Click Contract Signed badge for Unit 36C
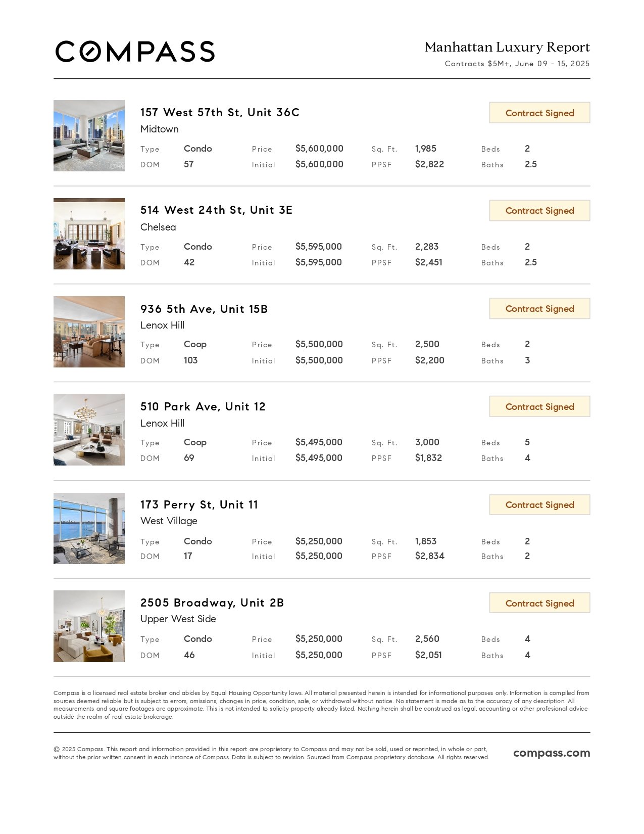 tap(539, 113)
